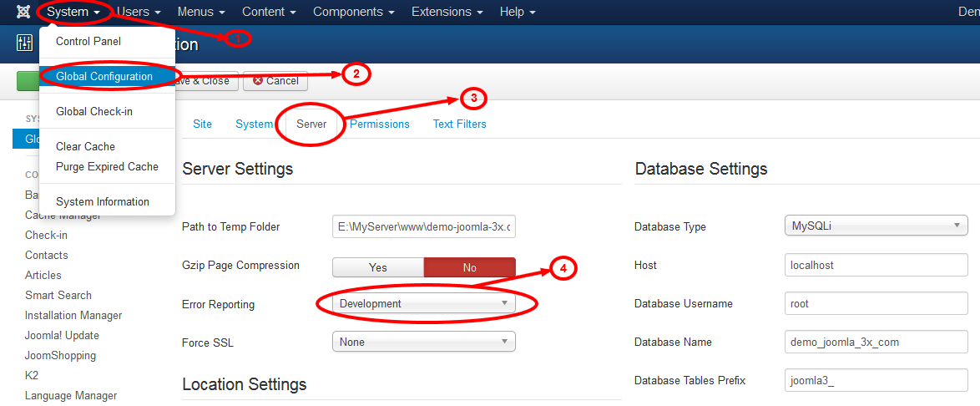The image size is (980, 406).
Task: Open the Error Reporting dropdown
Action: pyautogui.click(x=423, y=304)
